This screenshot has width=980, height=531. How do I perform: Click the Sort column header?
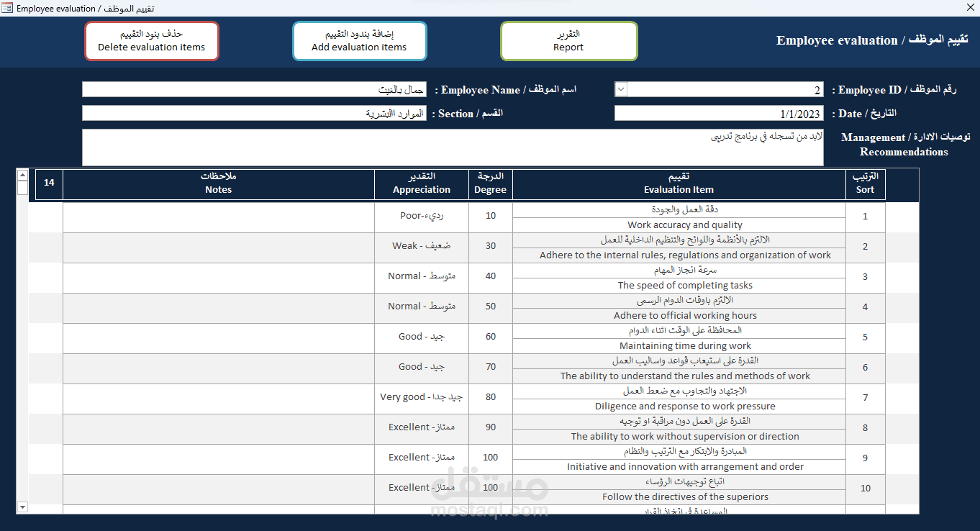[x=866, y=184]
